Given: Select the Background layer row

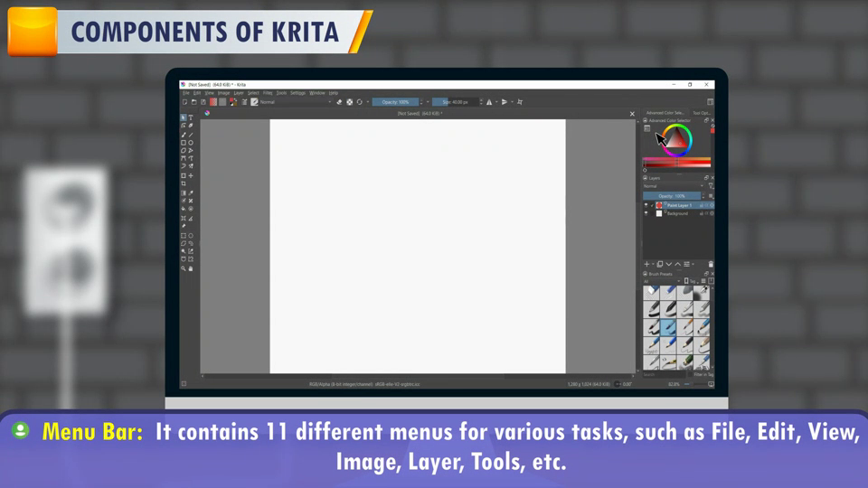Looking at the screenshot, I should tap(679, 213).
